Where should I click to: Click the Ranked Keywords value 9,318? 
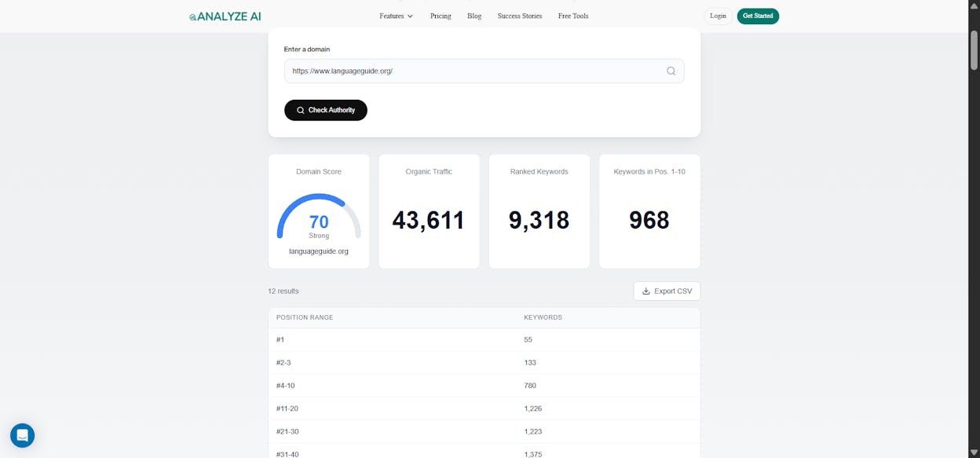[x=539, y=220]
